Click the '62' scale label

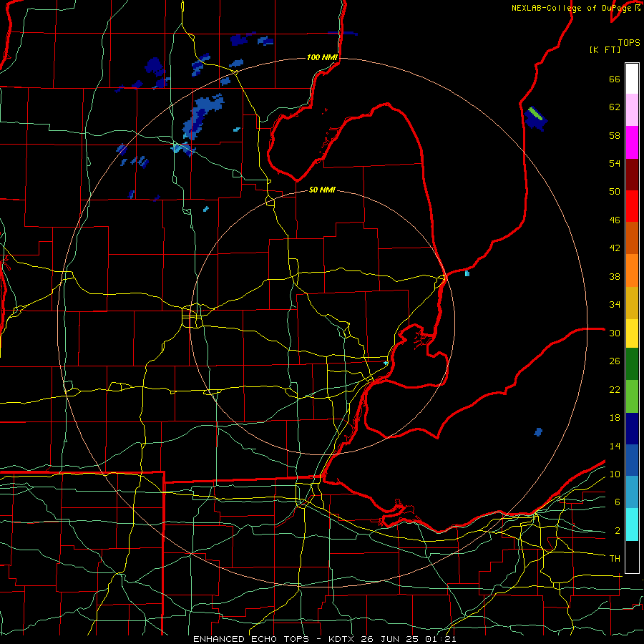pyautogui.click(x=615, y=107)
